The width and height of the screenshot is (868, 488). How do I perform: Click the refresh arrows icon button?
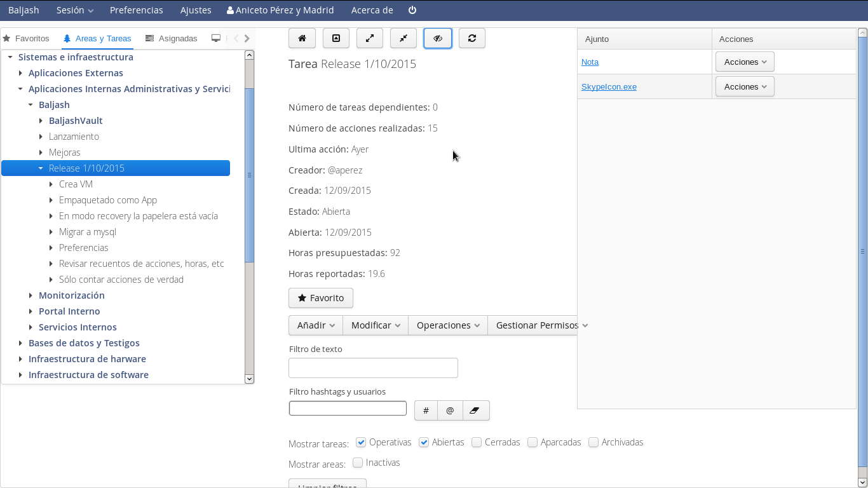[x=471, y=38]
